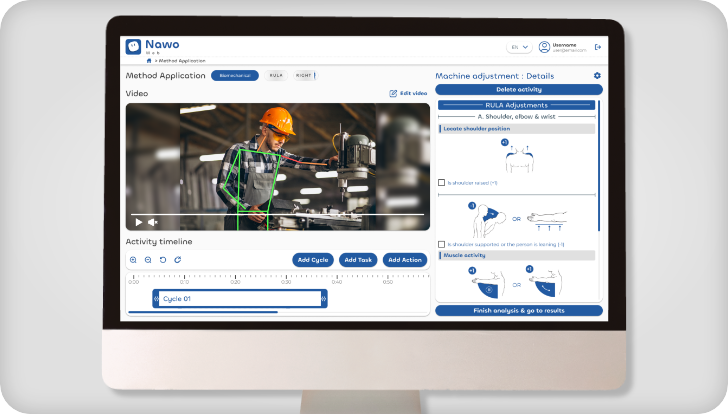Screen dimensions: 728x414
Task: Zoom out on the activity timeline
Action: (148, 260)
